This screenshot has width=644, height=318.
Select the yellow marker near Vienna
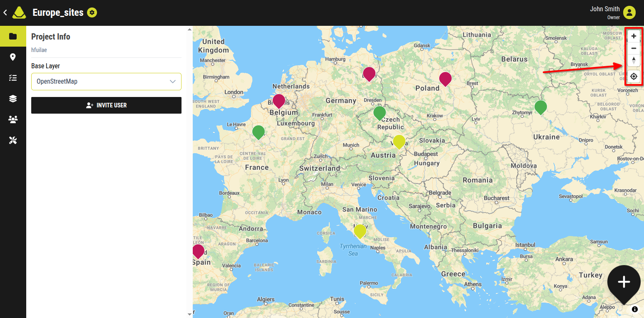click(399, 142)
